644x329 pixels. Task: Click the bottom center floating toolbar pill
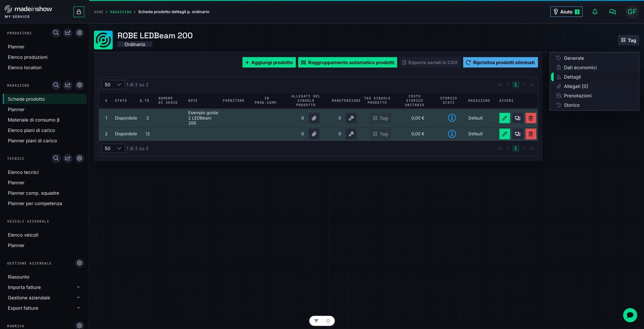[322, 321]
